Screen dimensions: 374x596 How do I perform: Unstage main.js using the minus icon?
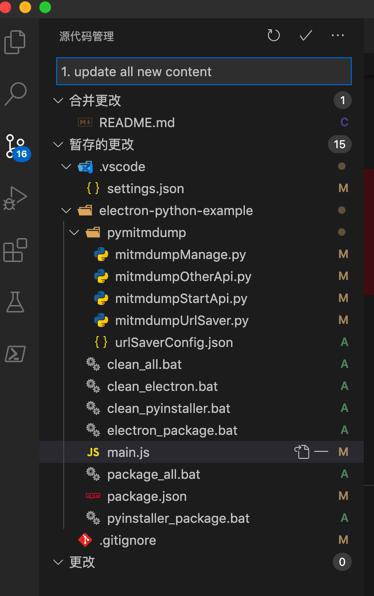point(321,452)
